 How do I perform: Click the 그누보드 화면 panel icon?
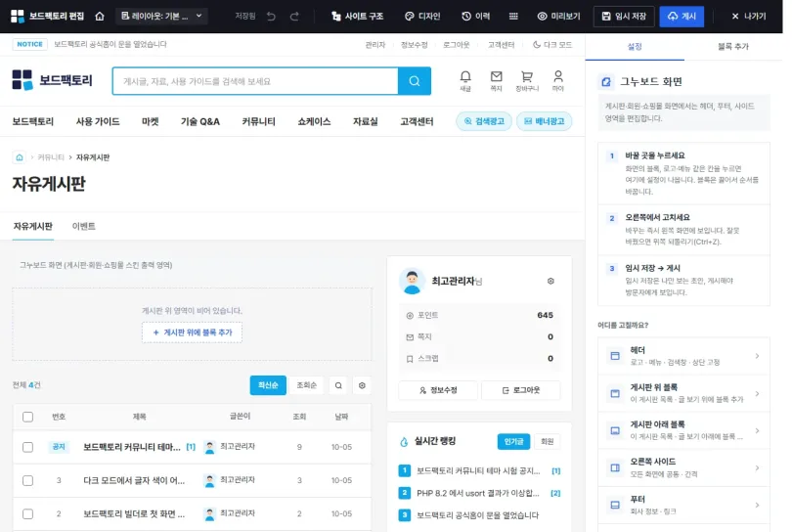605,82
